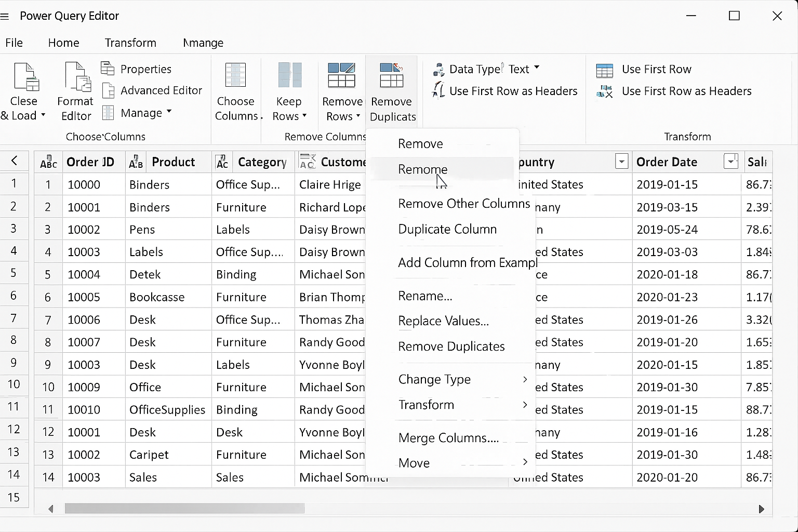
Task: Select the Order Date column header
Action: click(687, 162)
